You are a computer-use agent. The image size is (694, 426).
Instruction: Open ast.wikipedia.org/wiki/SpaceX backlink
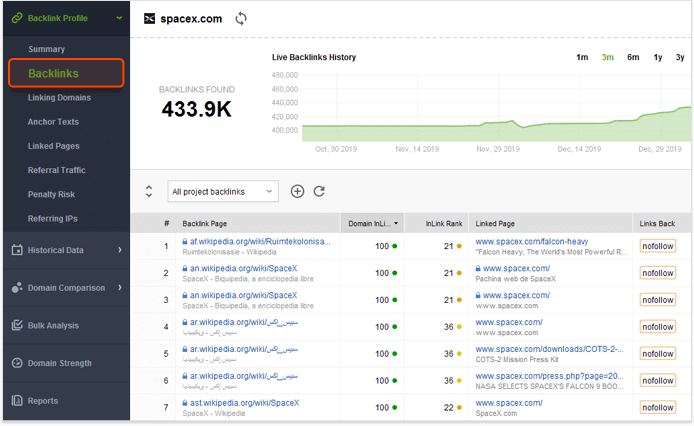(x=244, y=403)
